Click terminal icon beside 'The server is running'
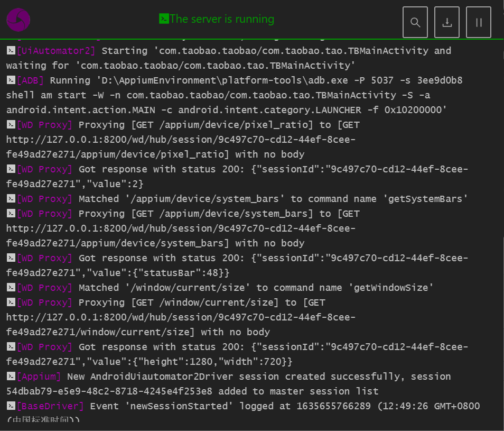The width and height of the screenshot is (504, 431). tap(164, 19)
